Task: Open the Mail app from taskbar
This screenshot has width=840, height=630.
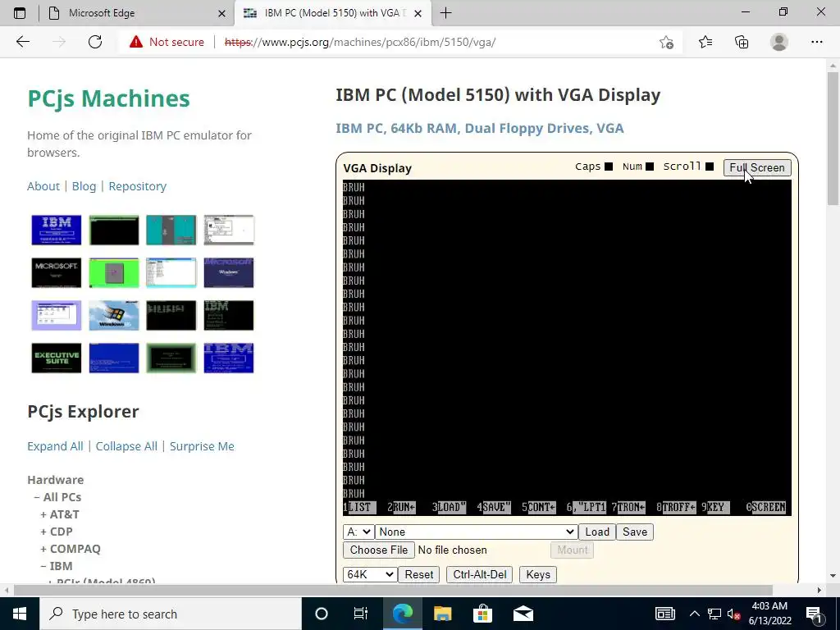Action: (523, 614)
